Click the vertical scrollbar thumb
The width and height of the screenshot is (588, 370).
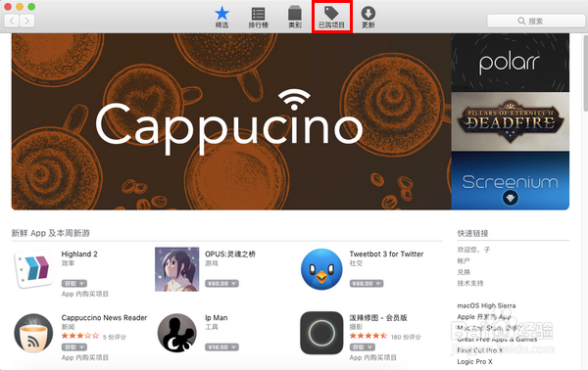pos(586,73)
